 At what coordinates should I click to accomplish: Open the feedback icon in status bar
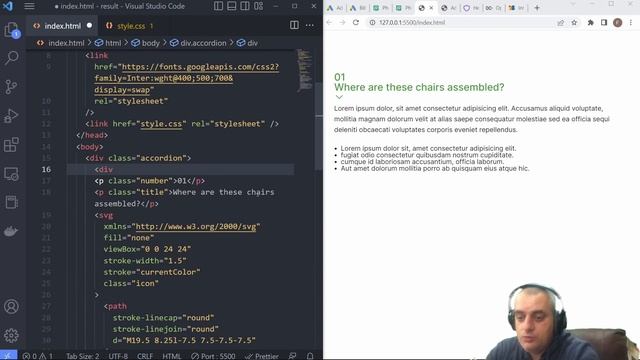click(x=293, y=356)
